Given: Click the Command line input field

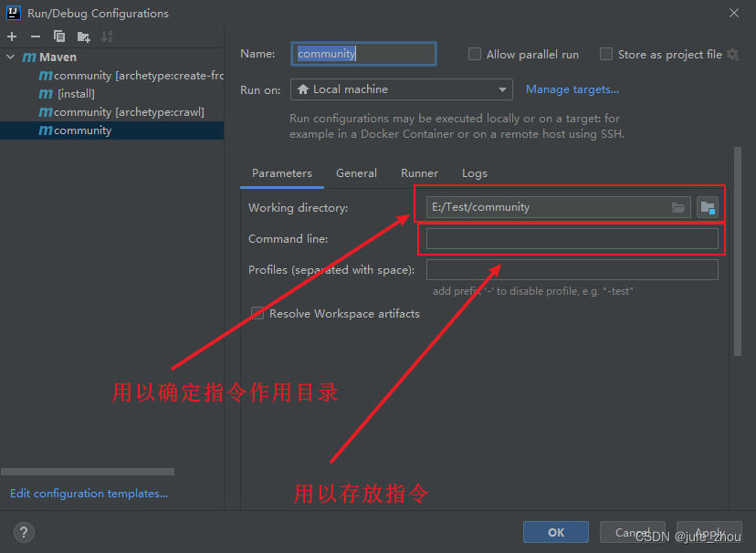Looking at the screenshot, I should point(572,239).
